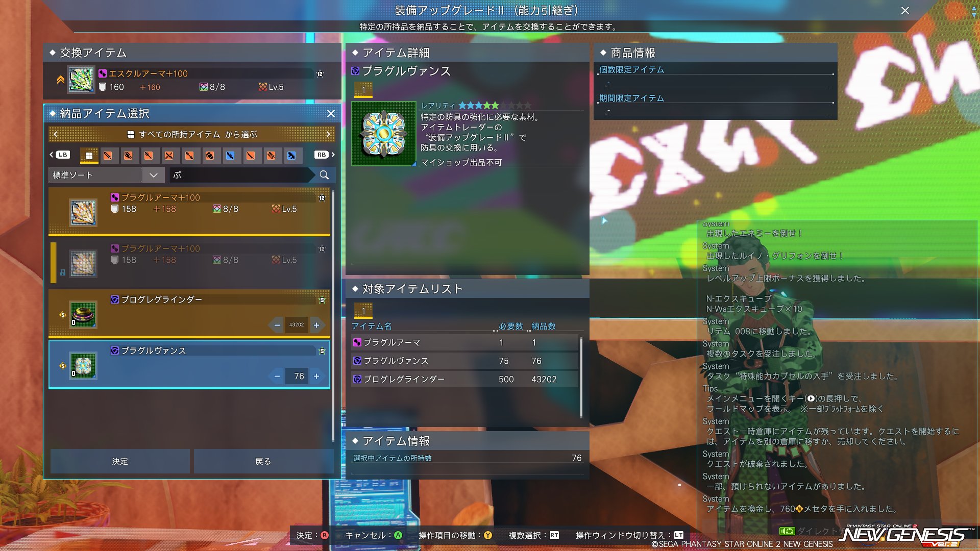
Task: Click the page 1 tab in 対象アイテムリスト
Action: click(363, 311)
